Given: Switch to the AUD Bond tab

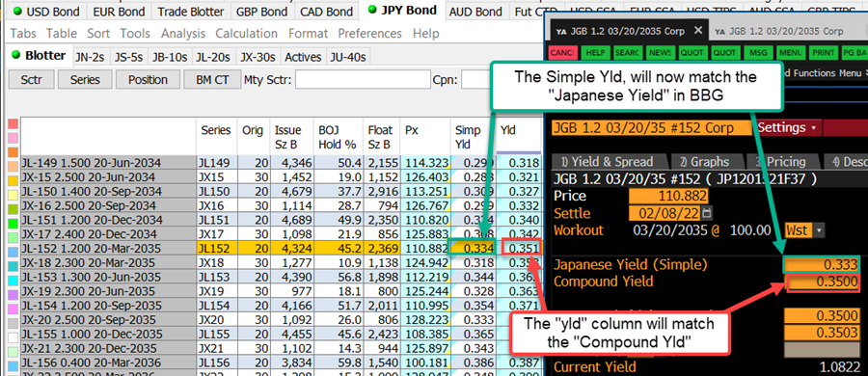Looking at the screenshot, I should (475, 11).
